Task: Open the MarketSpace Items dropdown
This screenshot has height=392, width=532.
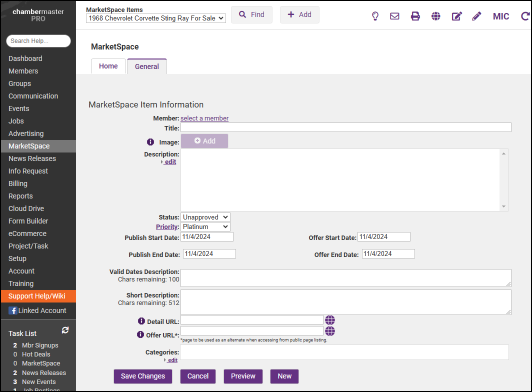Action: [x=156, y=18]
